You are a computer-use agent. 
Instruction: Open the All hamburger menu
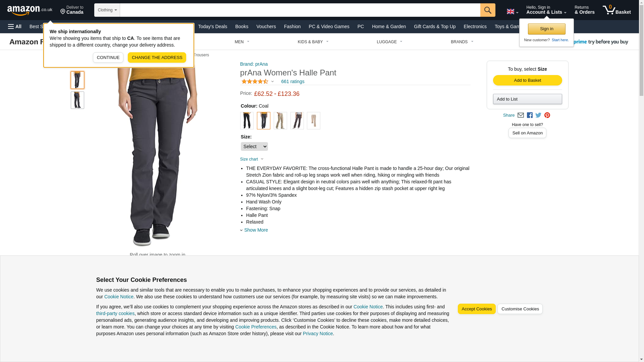pyautogui.click(x=15, y=26)
